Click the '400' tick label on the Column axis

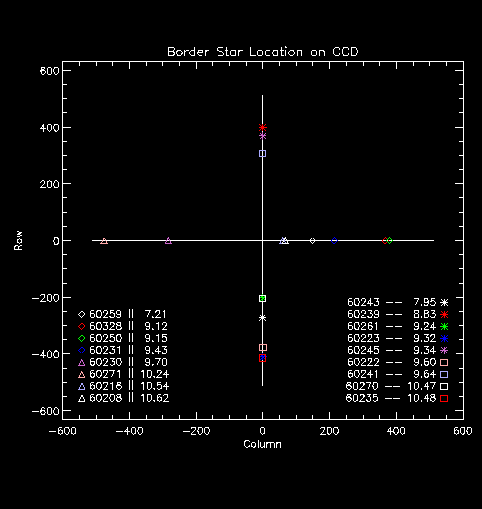tap(396, 431)
